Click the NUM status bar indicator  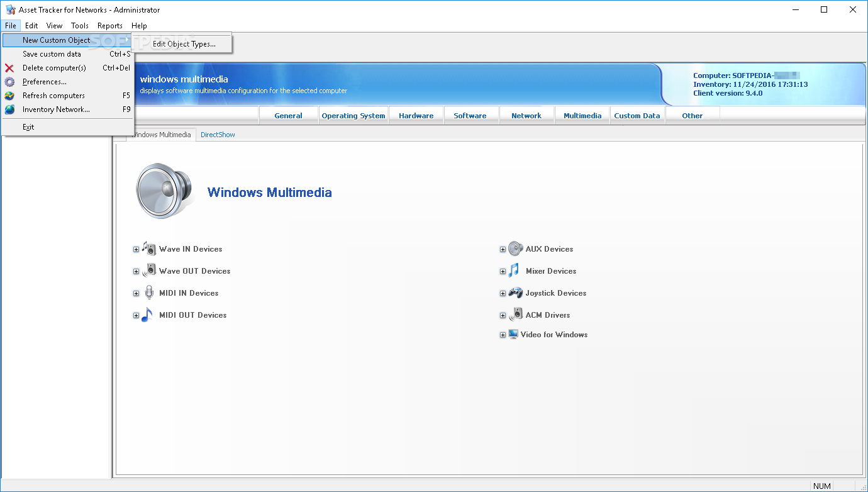pyautogui.click(x=821, y=486)
